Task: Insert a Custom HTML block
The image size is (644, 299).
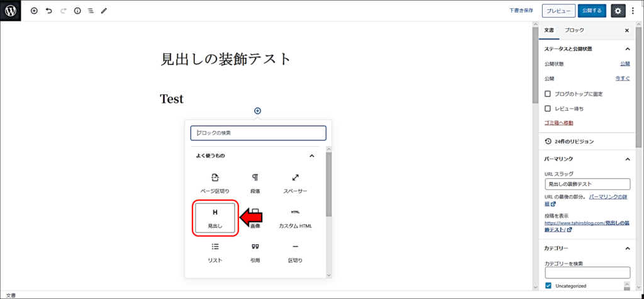Action: coord(295,218)
